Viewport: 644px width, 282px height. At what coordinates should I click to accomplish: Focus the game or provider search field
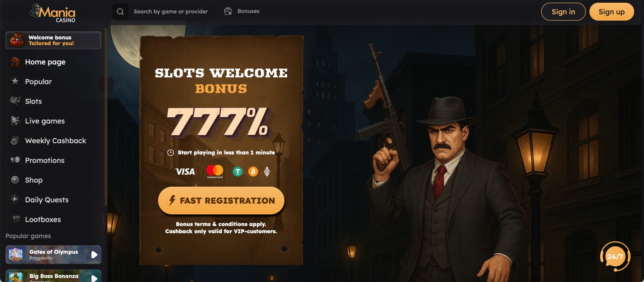(171, 12)
